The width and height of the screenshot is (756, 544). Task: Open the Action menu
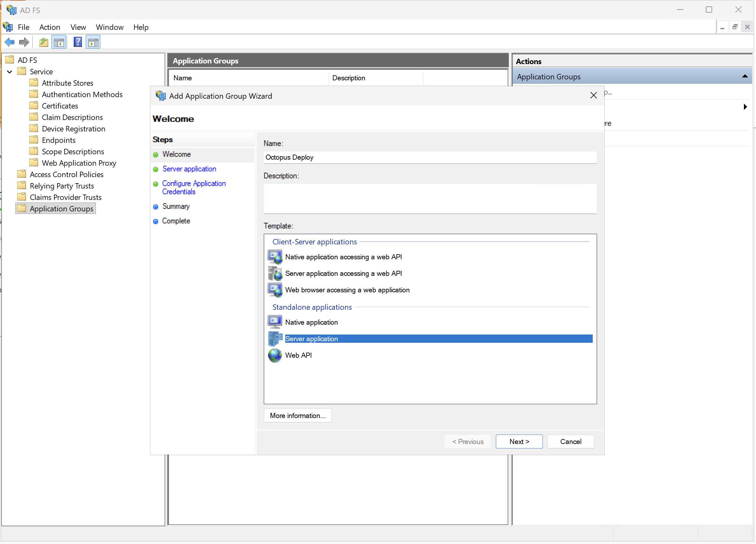tap(50, 27)
